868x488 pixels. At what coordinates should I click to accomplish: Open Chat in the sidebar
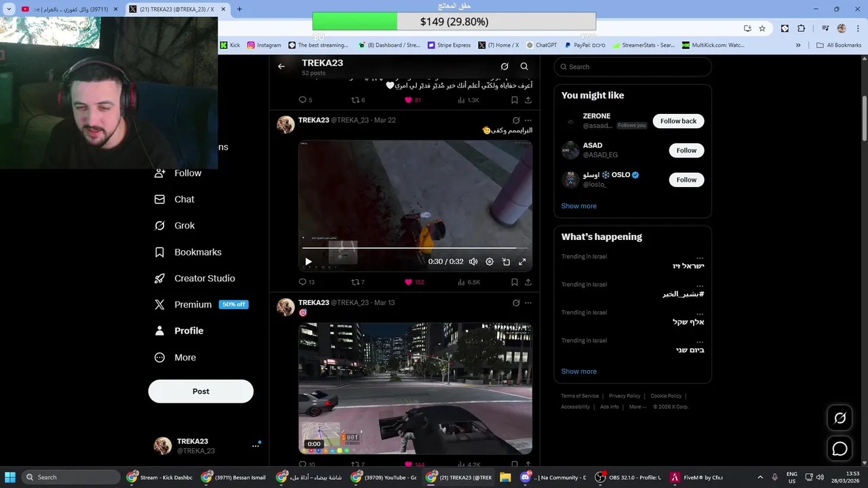(x=174, y=199)
